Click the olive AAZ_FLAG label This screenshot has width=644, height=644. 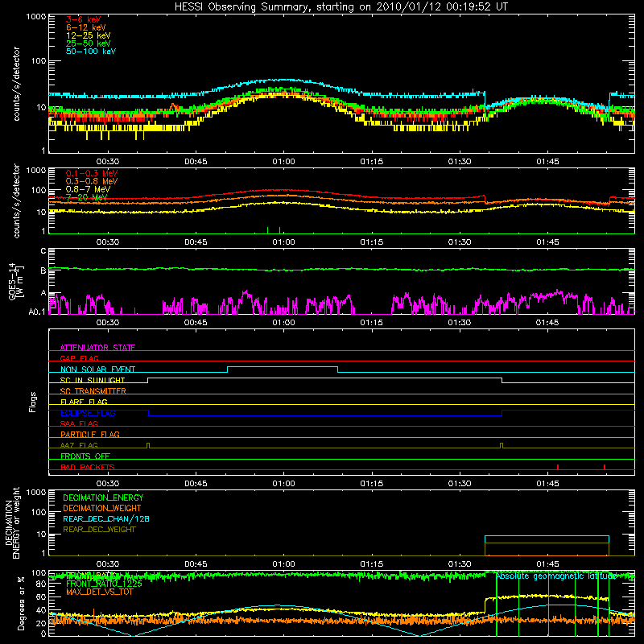point(79,445)
